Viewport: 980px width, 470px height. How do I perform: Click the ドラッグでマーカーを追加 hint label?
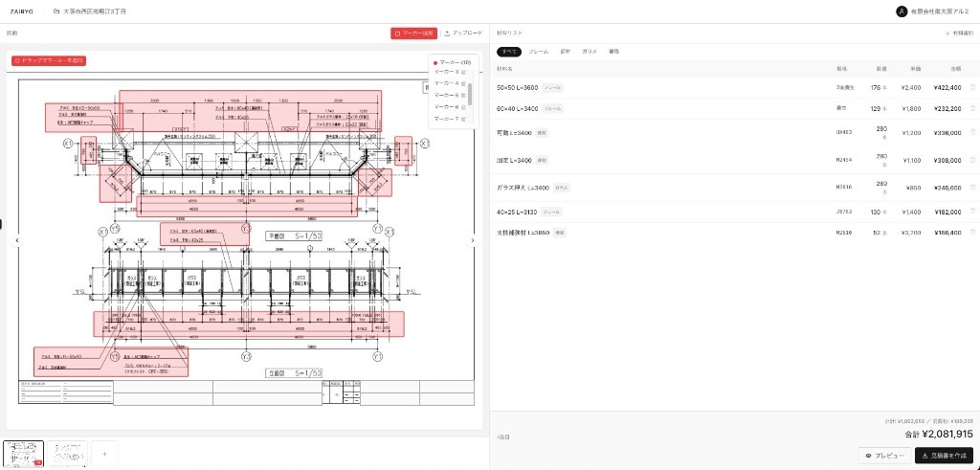[x=48, y=60]
